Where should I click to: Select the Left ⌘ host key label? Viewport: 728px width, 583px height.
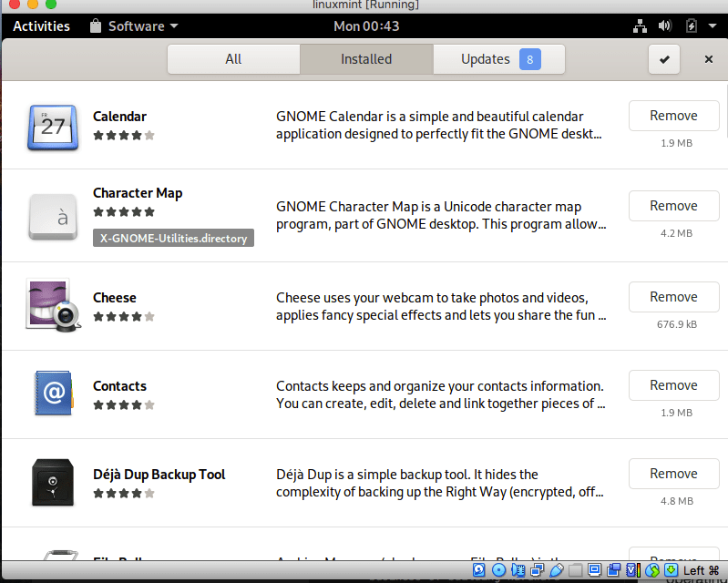pyautogui.click(x=701, y=570)
